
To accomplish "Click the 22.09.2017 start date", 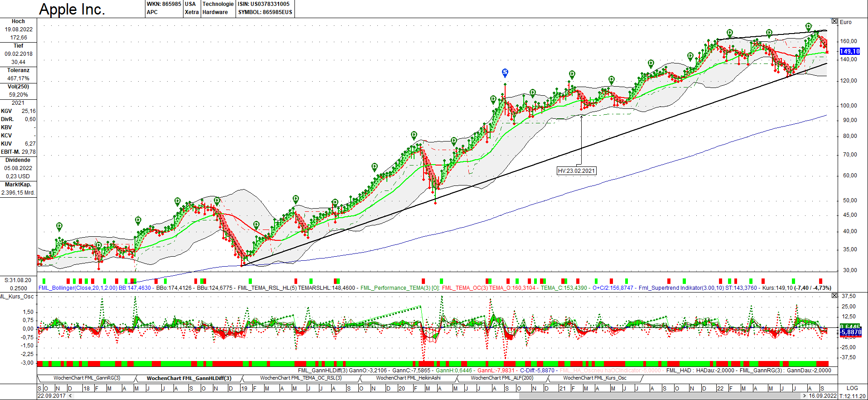I will click(52, 396).
